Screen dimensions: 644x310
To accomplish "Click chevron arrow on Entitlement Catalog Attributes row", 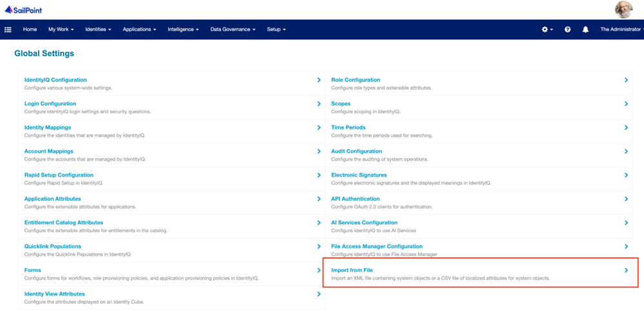I will click(319, 223).
